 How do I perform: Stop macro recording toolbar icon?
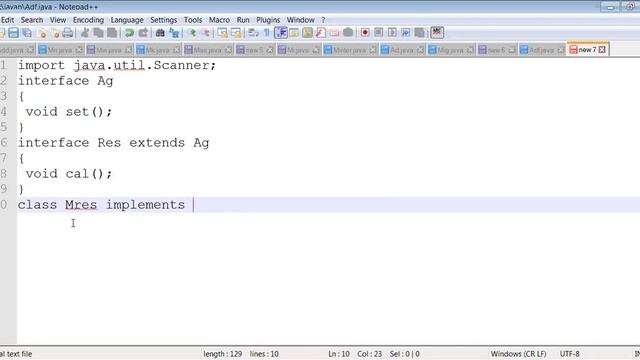point(378,33)
